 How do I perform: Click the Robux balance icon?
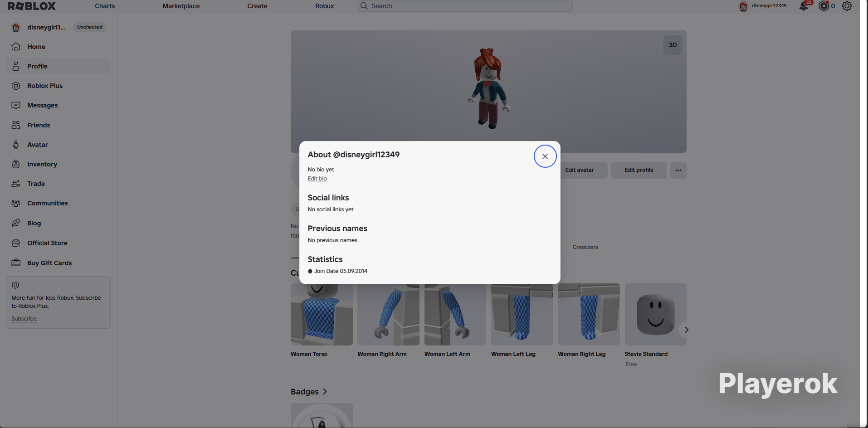(824, 6)
